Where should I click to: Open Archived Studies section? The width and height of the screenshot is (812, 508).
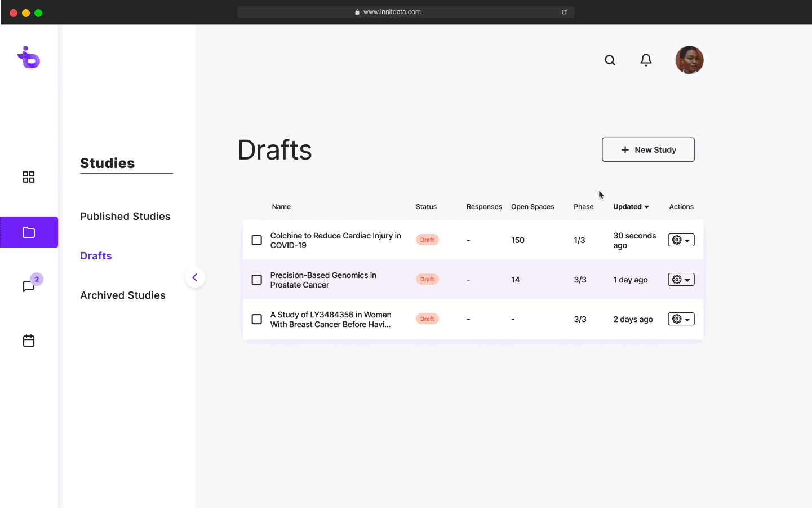click(x=123, y=295)
